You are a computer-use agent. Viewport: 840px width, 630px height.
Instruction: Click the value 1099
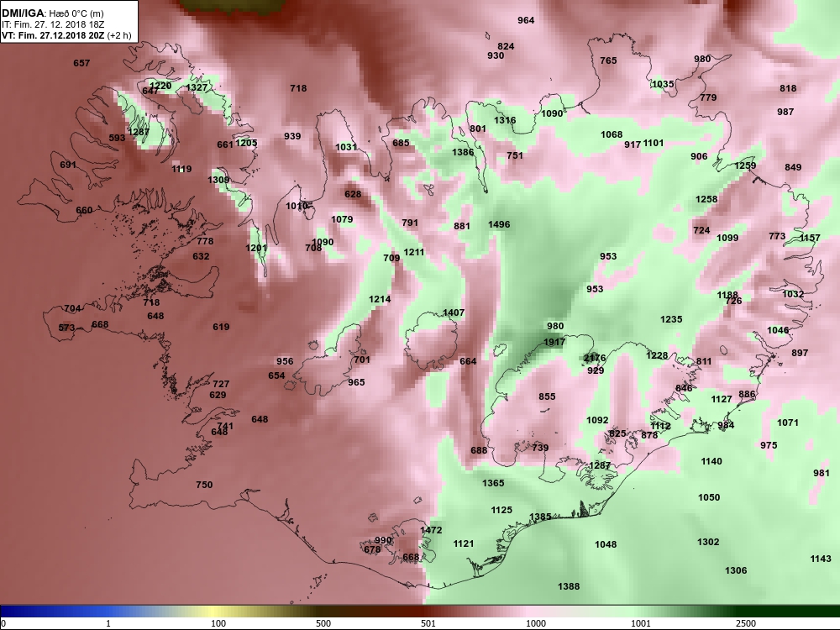[727, 238]
